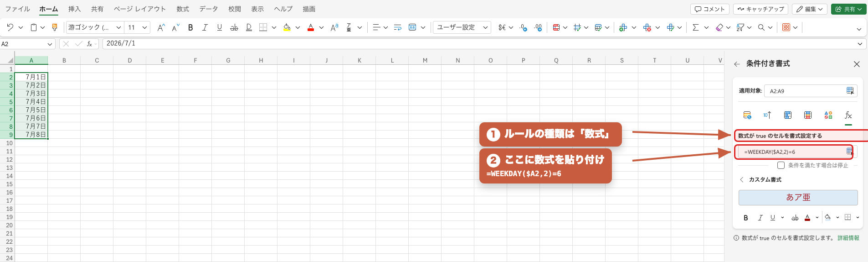The width and height of the screenshot is (868, 262).
Task: Select the Top/Bottom rule type icon
Action: (x=767, y=115)
